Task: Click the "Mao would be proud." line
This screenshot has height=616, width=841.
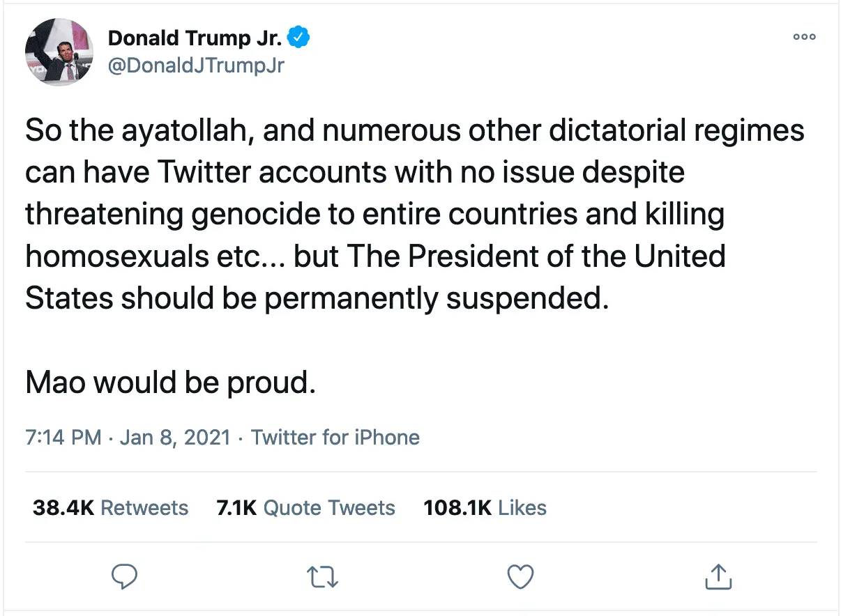Action: pyautogui.click(x=170, y=382)
